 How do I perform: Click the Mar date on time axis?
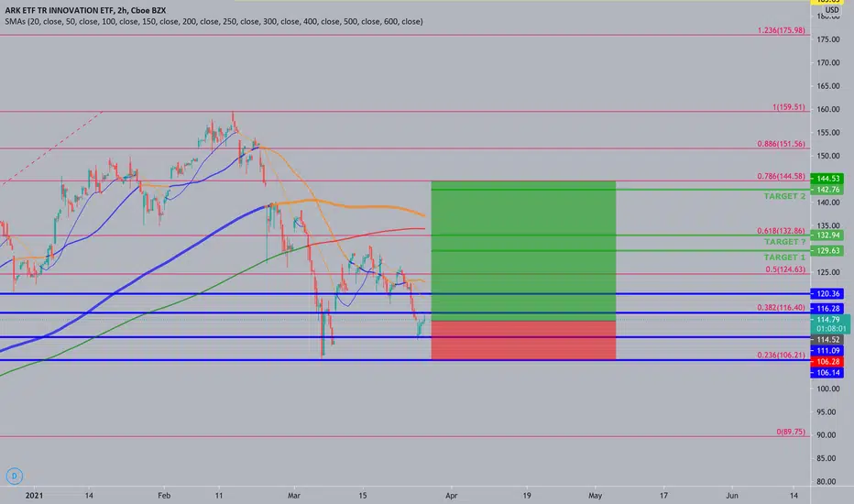coord(293,496)
